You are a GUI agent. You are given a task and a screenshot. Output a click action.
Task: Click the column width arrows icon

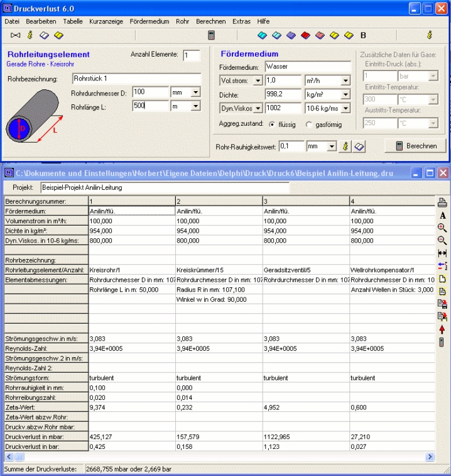coord(442,253)
